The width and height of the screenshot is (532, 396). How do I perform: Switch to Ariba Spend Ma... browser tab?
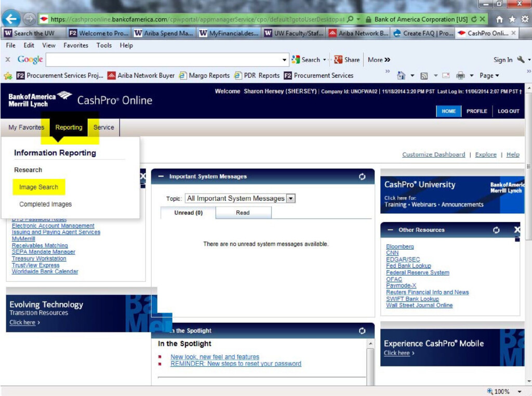[x=164, y=33]
